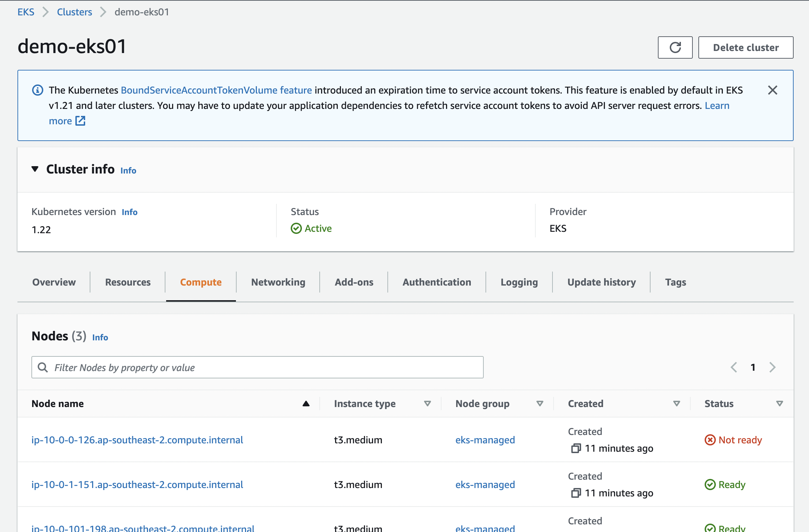Switch to the Networking tab
Viewport: 809px width, 532px height.
[278, 282]
